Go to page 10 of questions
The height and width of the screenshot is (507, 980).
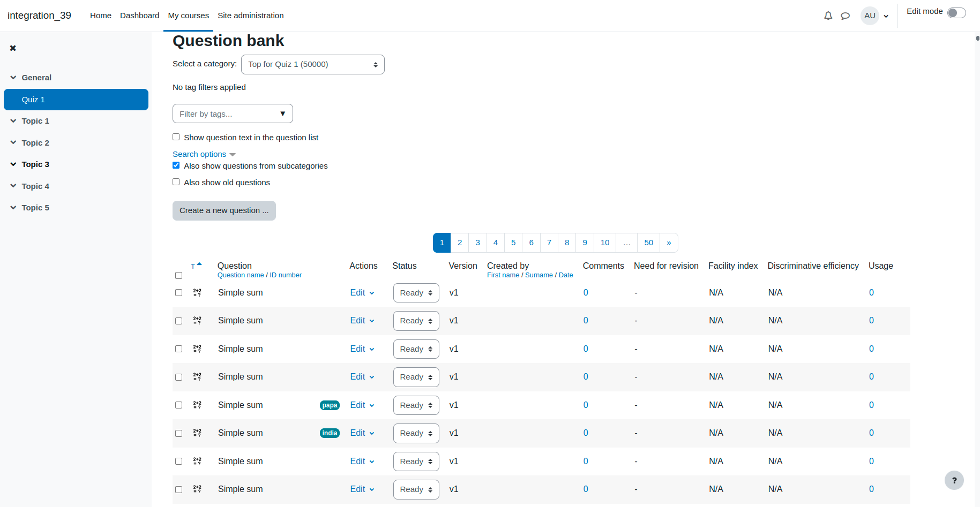coord(605,243)
